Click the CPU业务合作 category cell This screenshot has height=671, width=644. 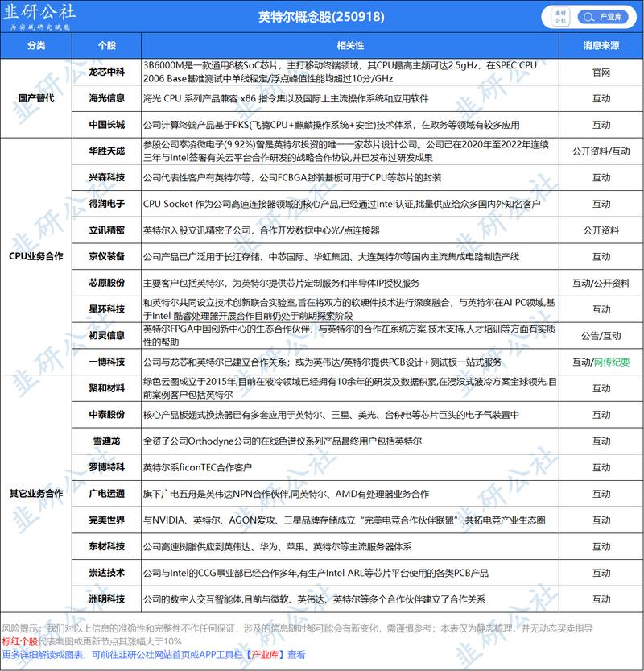click(x=36, y=256)
